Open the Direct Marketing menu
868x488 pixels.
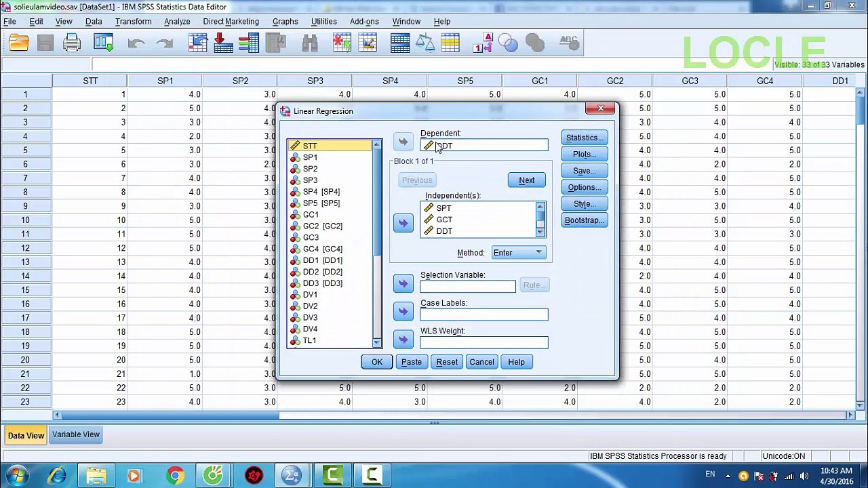click(231, 22)
